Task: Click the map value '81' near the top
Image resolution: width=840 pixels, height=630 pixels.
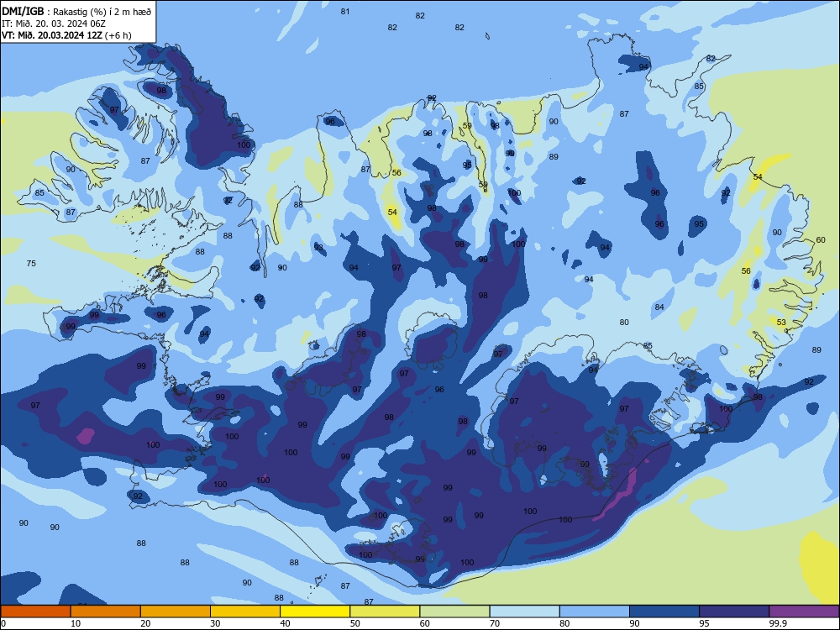Action: (345, 11)
